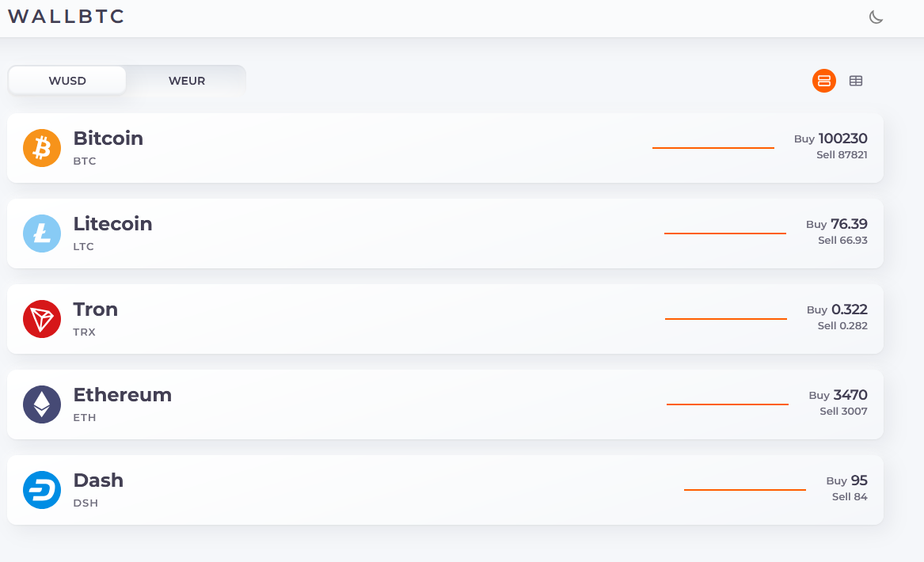Switch to card list view
The image size is (924, 562).
[x=824, y=81]
